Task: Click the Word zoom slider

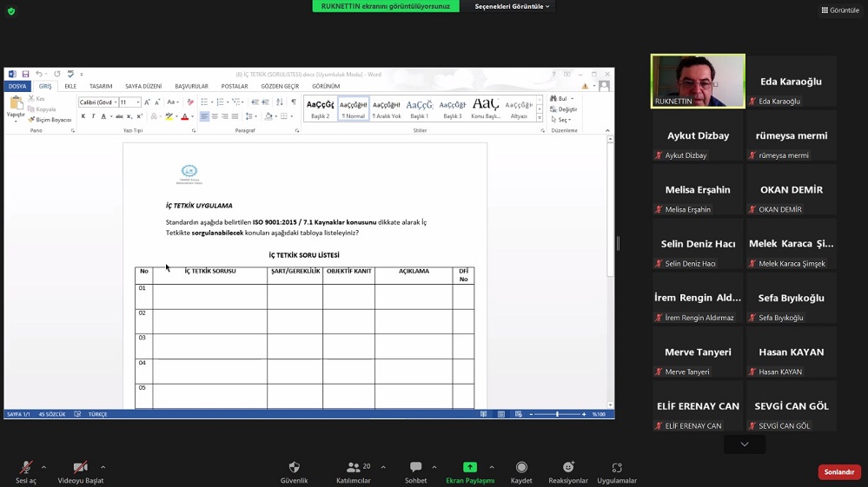Action: point(557,415)
